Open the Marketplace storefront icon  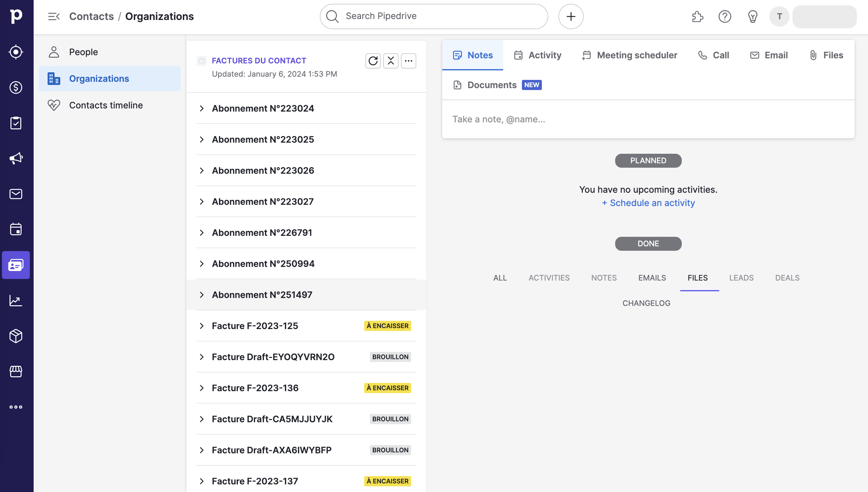(16, 371)
